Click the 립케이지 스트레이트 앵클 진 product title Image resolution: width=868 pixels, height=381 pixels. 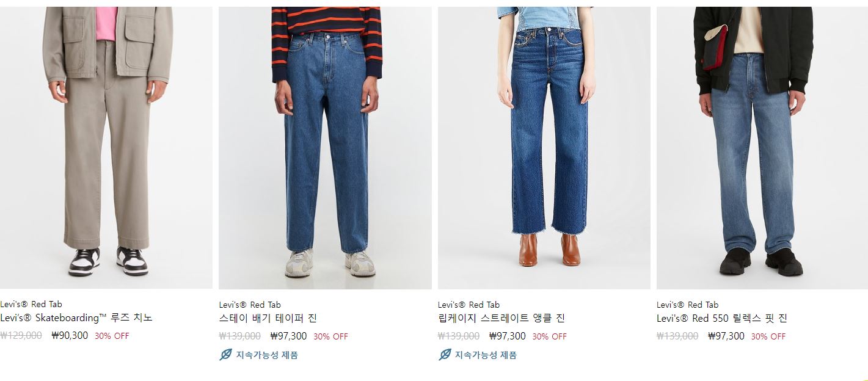click(501, 318)
